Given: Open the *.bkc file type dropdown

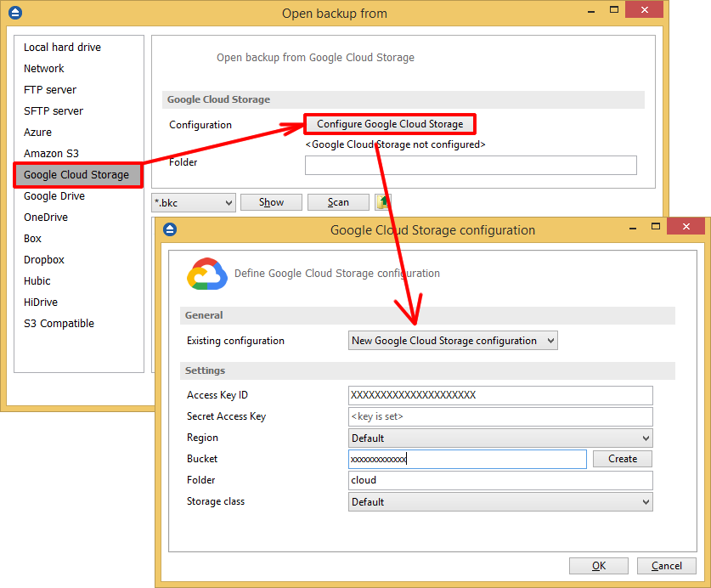Looking at the screenshot, I should pyautogui.click(x=194, y=203).
